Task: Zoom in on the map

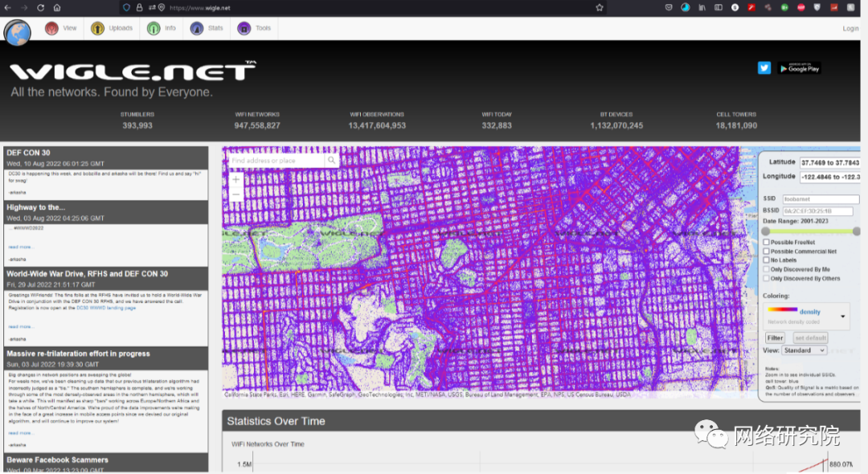Action: (x=235, y=180)
